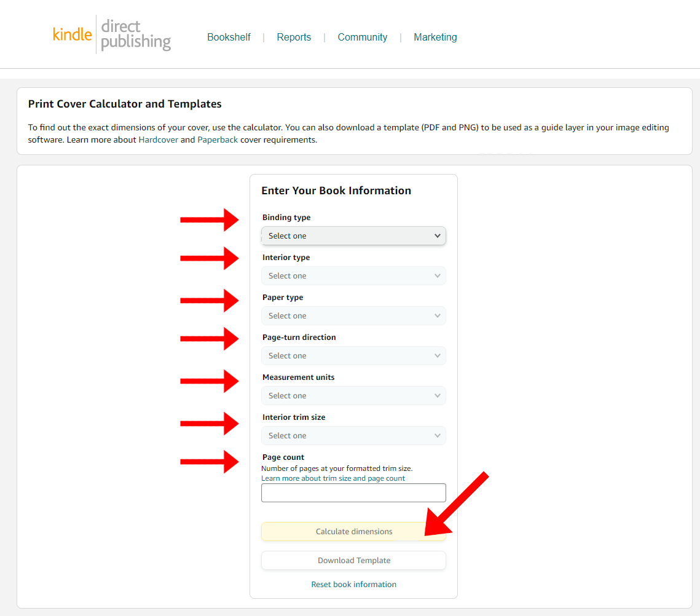This screenshot has width=700, height=616.
Task: Click the Binding type chevron arrow
Action: click(438, 235)
